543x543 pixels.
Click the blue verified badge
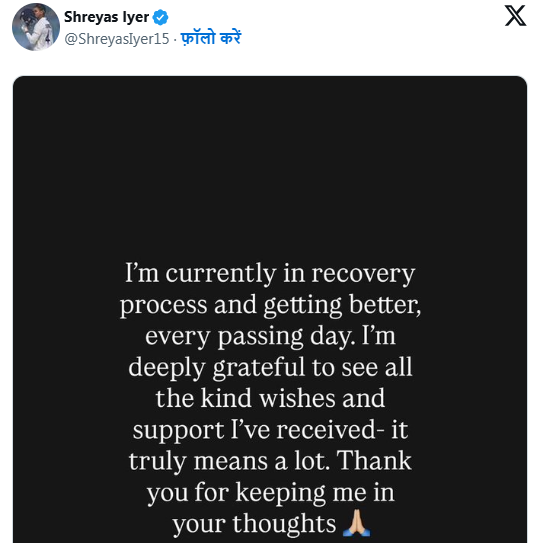(x=160, y=17)
